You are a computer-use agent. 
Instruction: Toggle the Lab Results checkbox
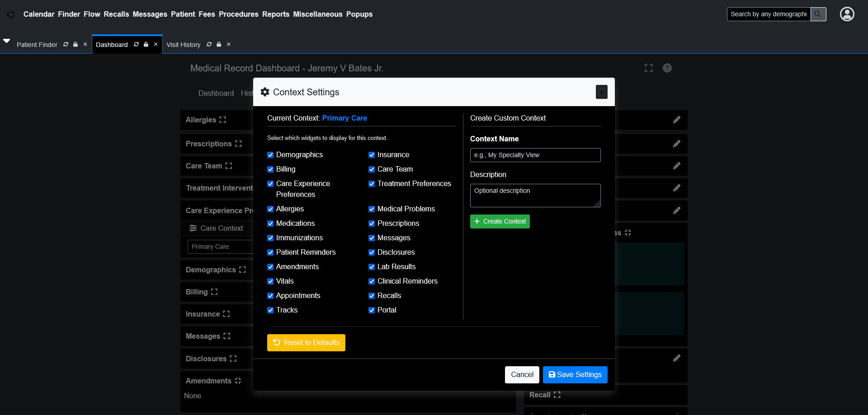[372, 267]
